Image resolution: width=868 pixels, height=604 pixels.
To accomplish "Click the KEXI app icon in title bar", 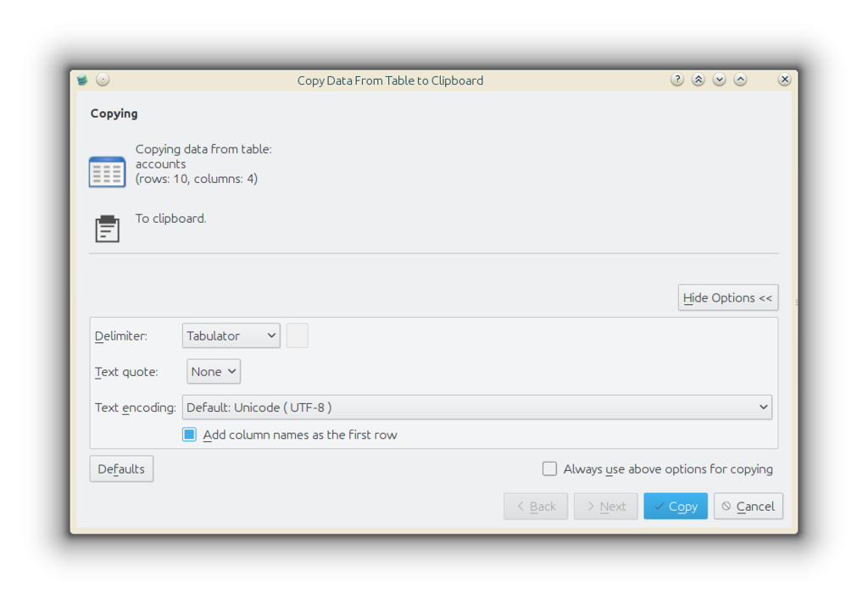I will [82, 80].
